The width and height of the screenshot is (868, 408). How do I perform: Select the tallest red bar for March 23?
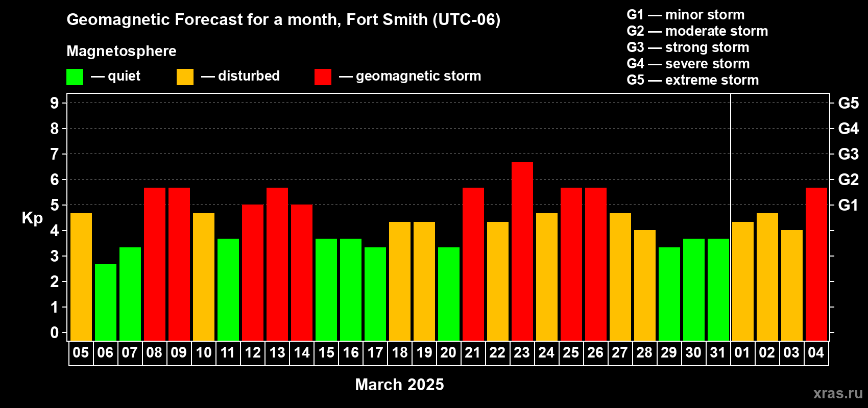(x=522, y=251)
